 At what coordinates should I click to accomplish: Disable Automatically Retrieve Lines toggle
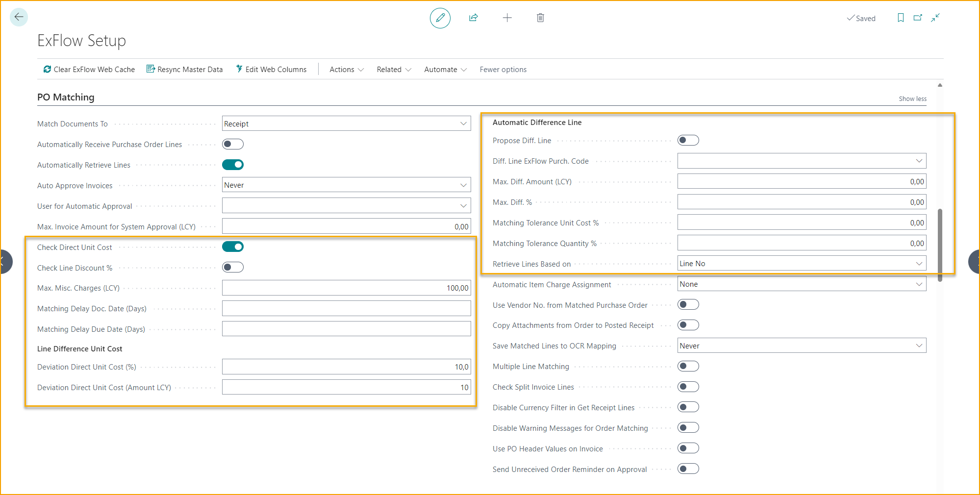click(x=233, y=165)
